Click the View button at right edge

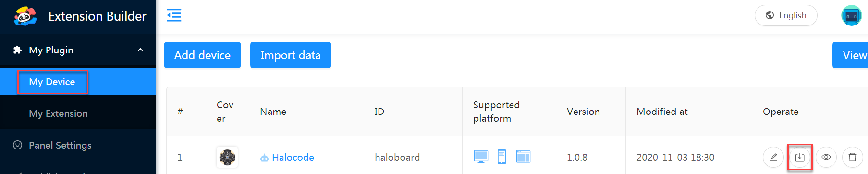click(850, 55)
